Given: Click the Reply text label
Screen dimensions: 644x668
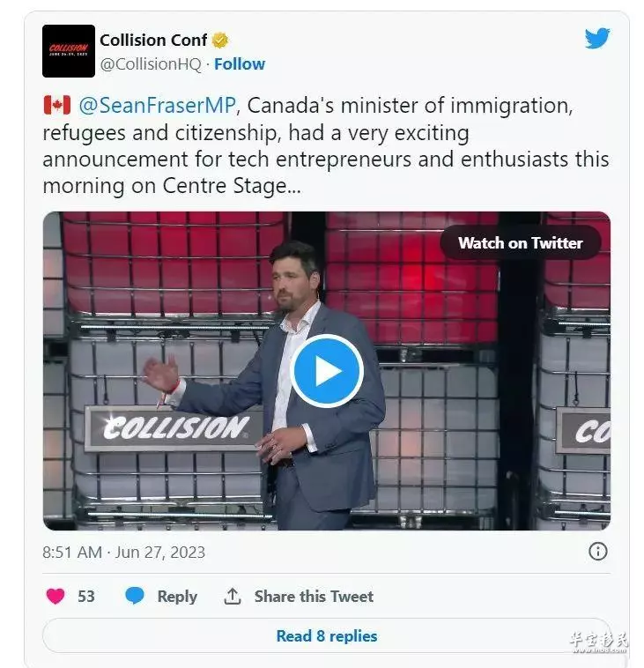Looking at the screenshot, I should 177,597.
